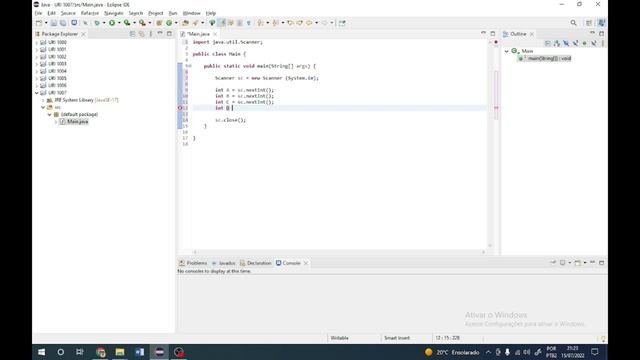This screenshot has width=640, height=360.
Task: Open the Navigate menu
Action: (113, 13)
